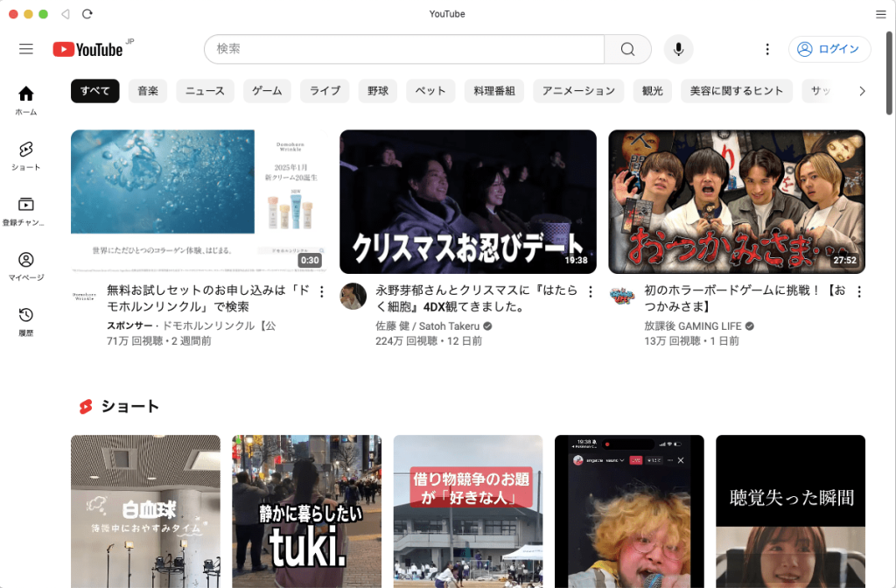Select the ペット filter chip
The height and width of the screenshot is (588, 896).
[430, 91]
